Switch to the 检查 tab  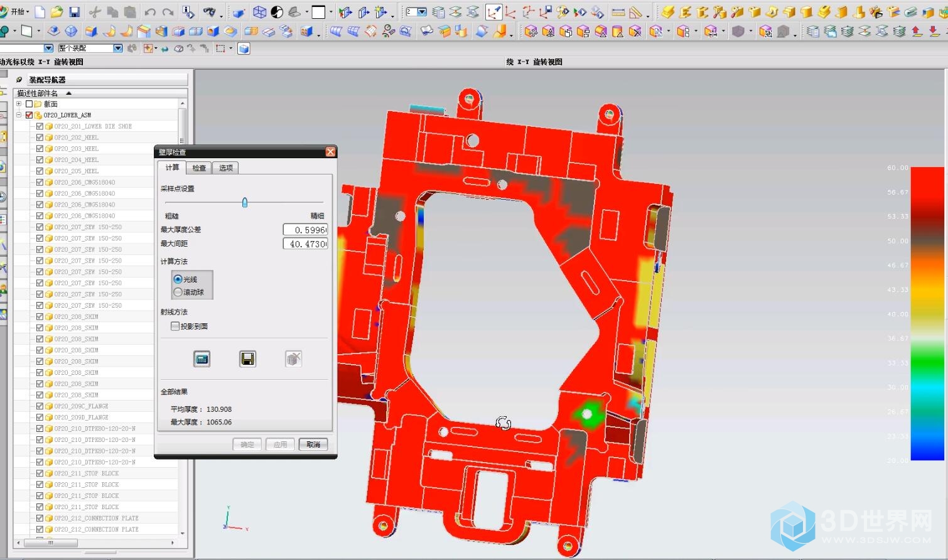click(x=199, y=168)
